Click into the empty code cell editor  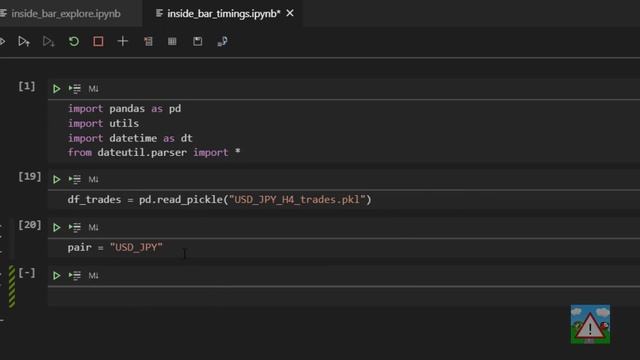[x=344, y=297]
